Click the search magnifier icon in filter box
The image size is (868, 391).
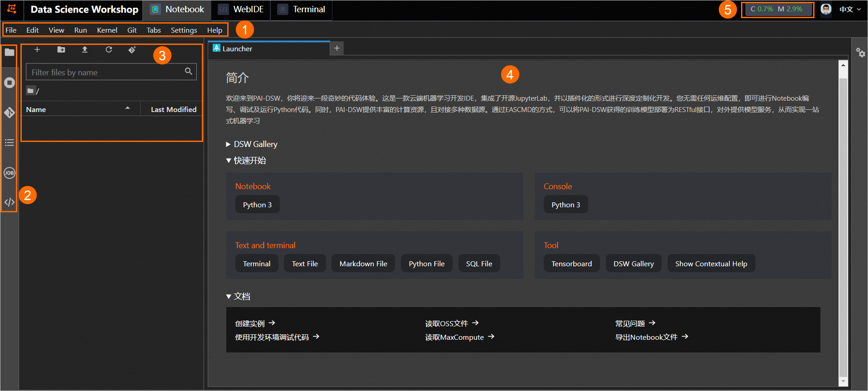coord(189,71)
